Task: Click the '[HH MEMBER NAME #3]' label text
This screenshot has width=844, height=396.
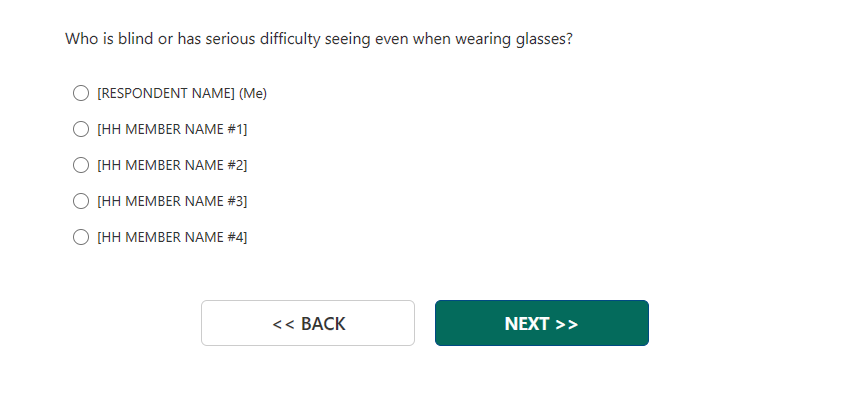Action: click(x=172, y=202)
